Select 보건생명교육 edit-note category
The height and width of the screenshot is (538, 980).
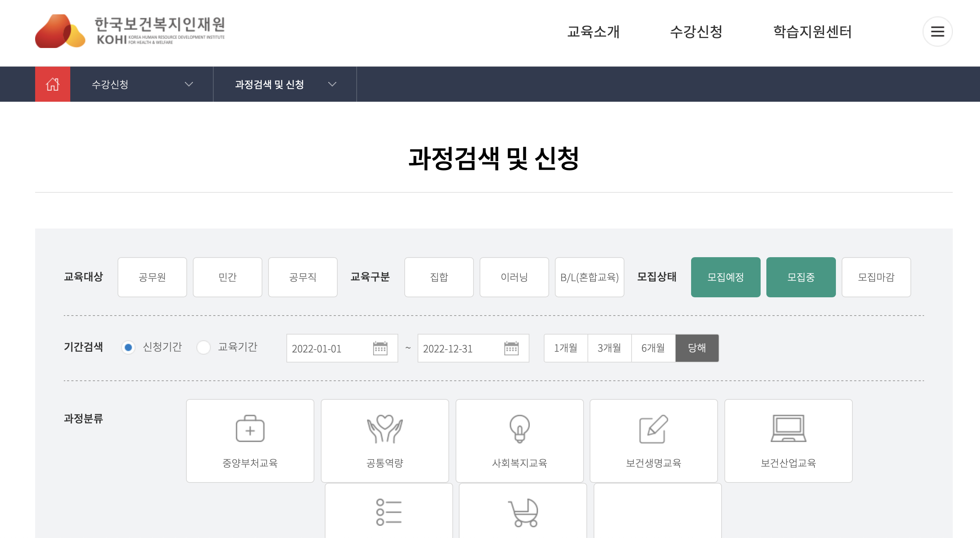pos(653,441)
